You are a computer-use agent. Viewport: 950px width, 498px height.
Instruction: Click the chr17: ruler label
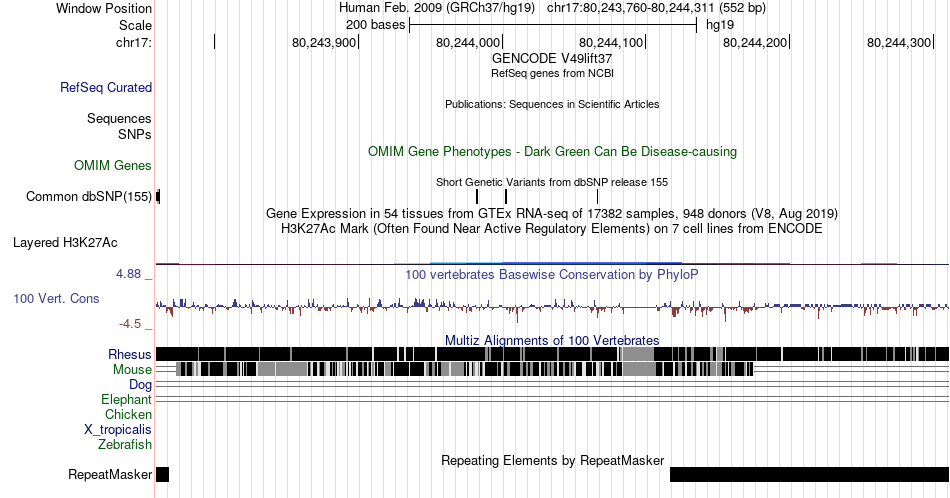[133, 42]
